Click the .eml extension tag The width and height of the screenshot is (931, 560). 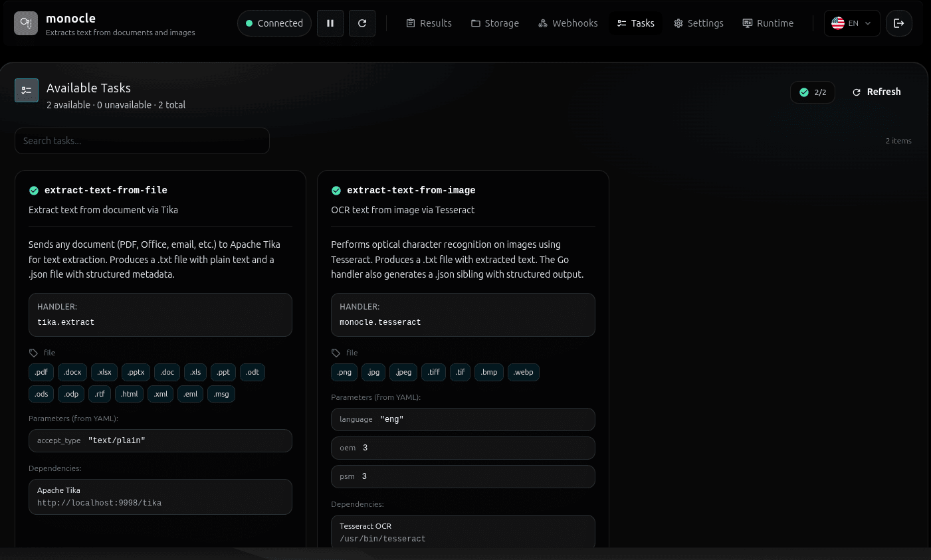191,395
